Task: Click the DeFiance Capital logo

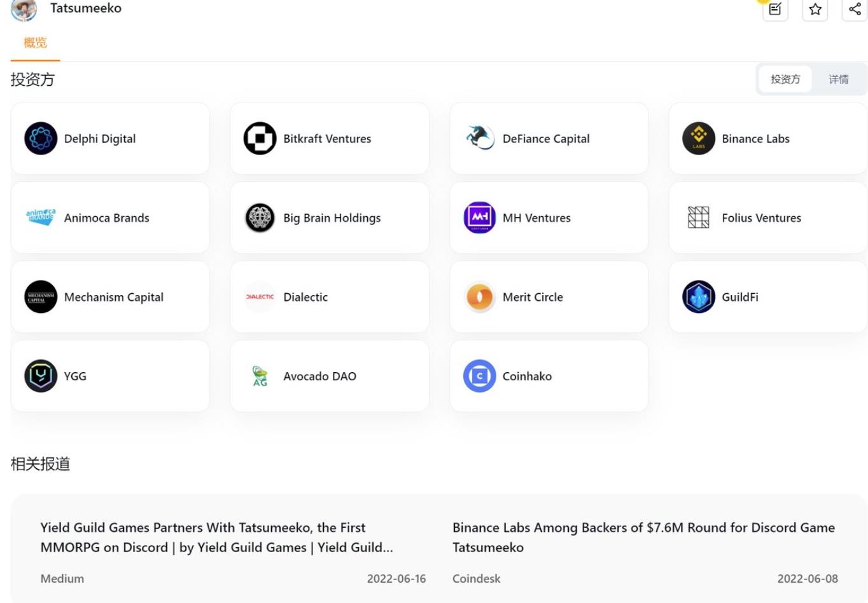Action: coord(479,139)
